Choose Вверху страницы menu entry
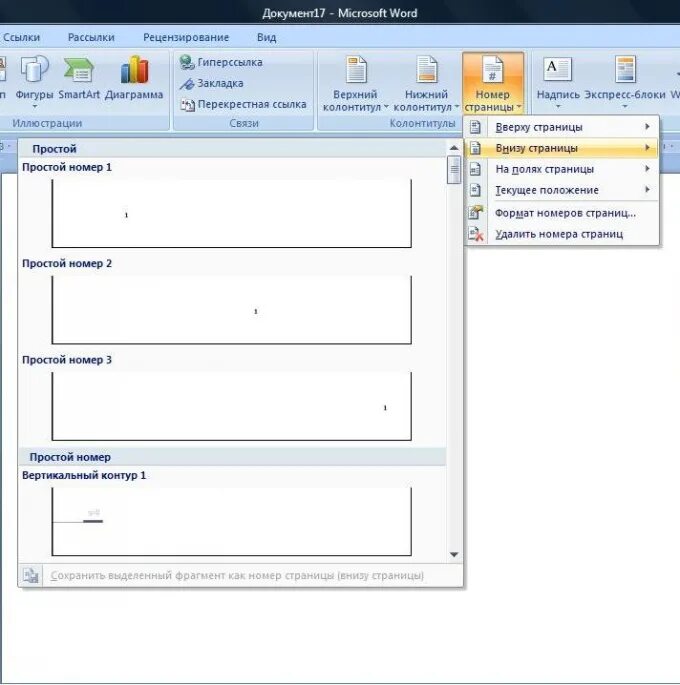 [x=561, y=127]
